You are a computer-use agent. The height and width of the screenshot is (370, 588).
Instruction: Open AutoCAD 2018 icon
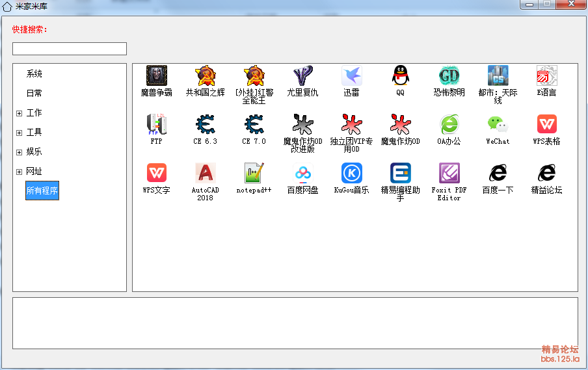[205, 173]
